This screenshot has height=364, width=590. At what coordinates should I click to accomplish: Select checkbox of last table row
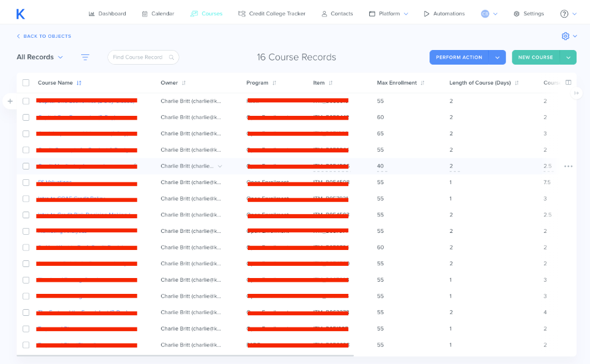coord(26,345)
